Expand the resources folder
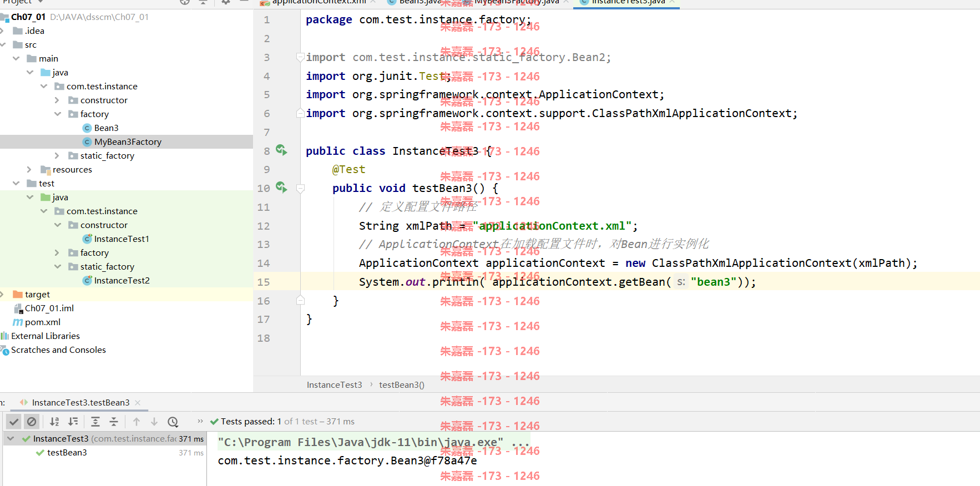980x486 pixels. (x=29, y=169)
